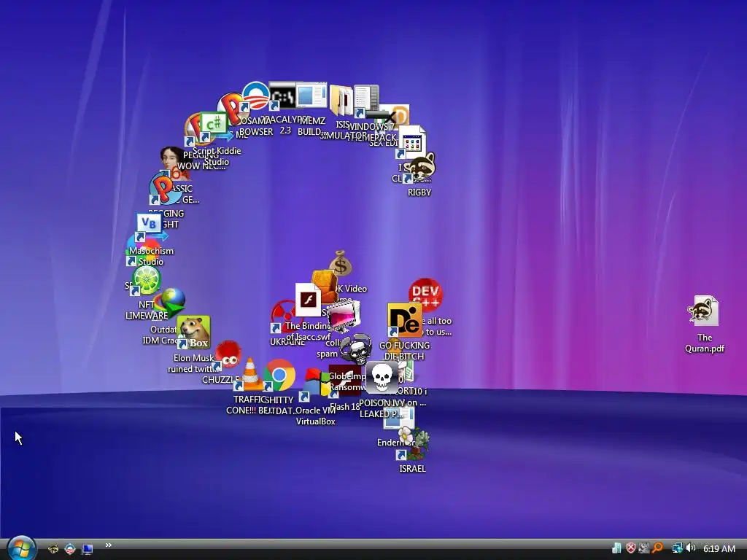Open the Flash .swf file icon
This screenshot has width=747, height=560.
point(308,300)
